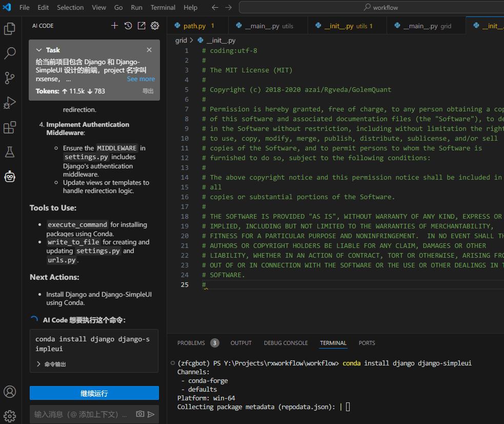Start a new task with plus icon
Viewport: 504px width, 424px height.
click(x=114, y=26)
